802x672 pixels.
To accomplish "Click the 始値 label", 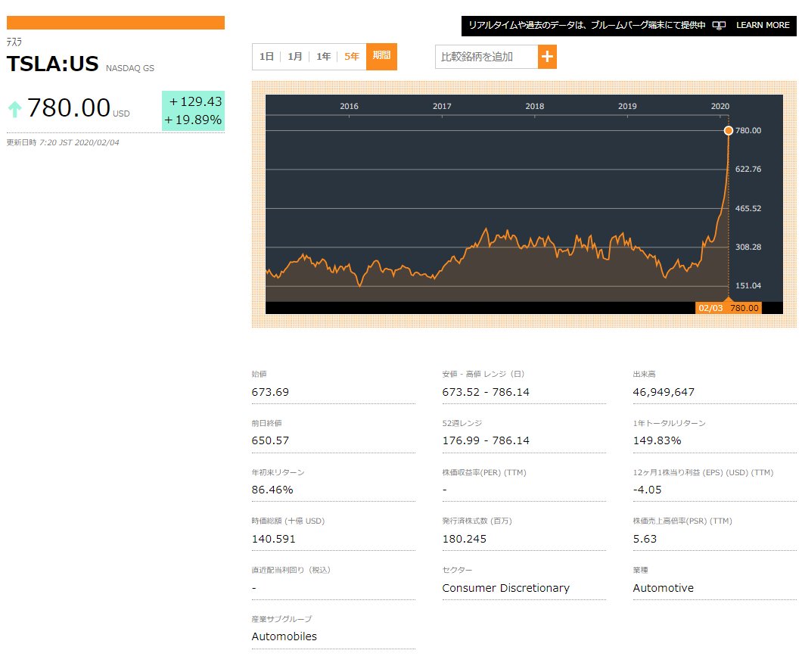I will click(x=259, y=375).
